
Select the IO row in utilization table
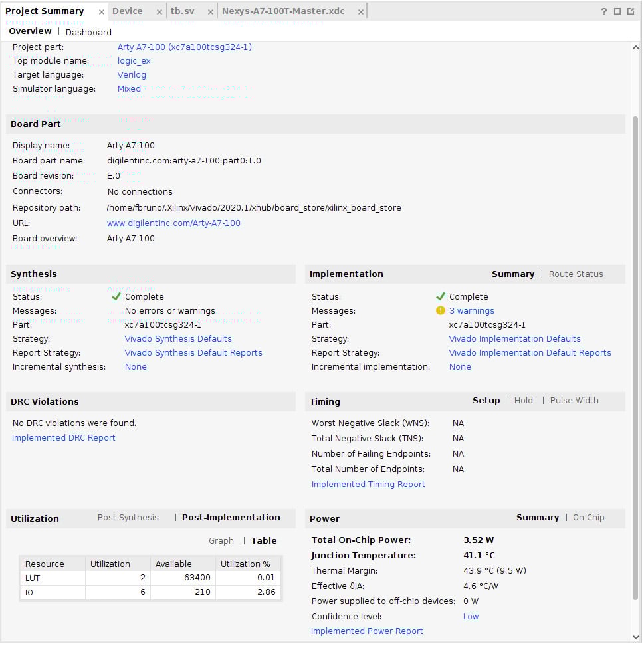[x=150, y=593]
